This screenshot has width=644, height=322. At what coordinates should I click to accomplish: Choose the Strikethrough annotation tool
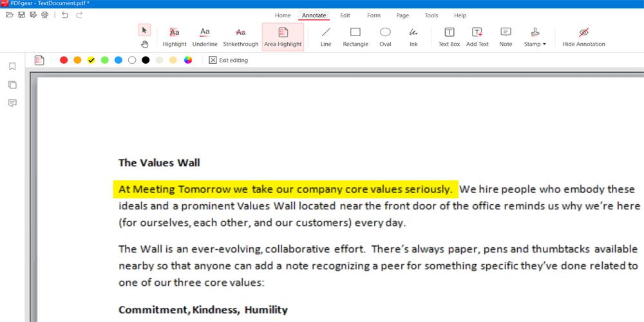(x=240, y=37)
